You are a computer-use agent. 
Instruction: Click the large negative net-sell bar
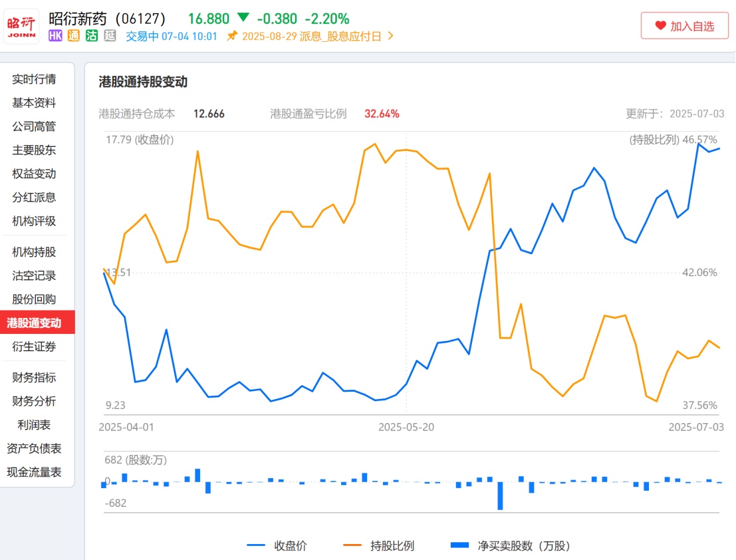[x=500, y=495]
